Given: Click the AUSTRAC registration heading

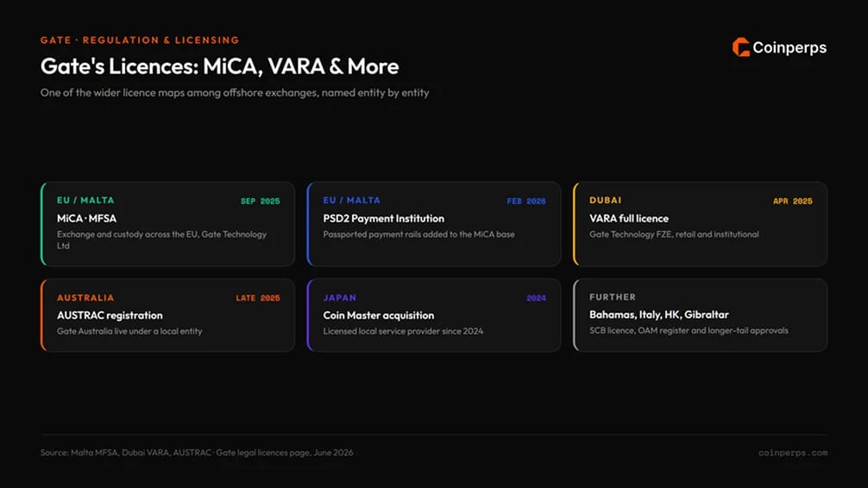Looking at the screenshot, I should point(110,316).
